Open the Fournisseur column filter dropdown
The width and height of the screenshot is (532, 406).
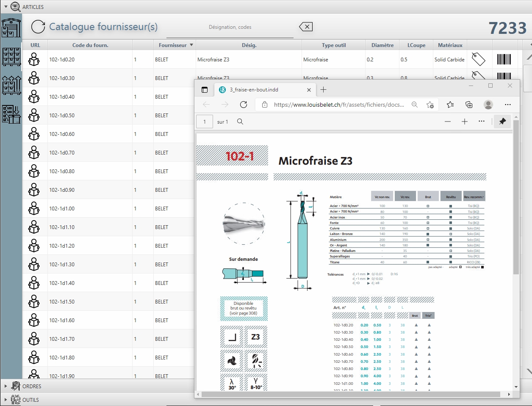[x=191, y=45]
